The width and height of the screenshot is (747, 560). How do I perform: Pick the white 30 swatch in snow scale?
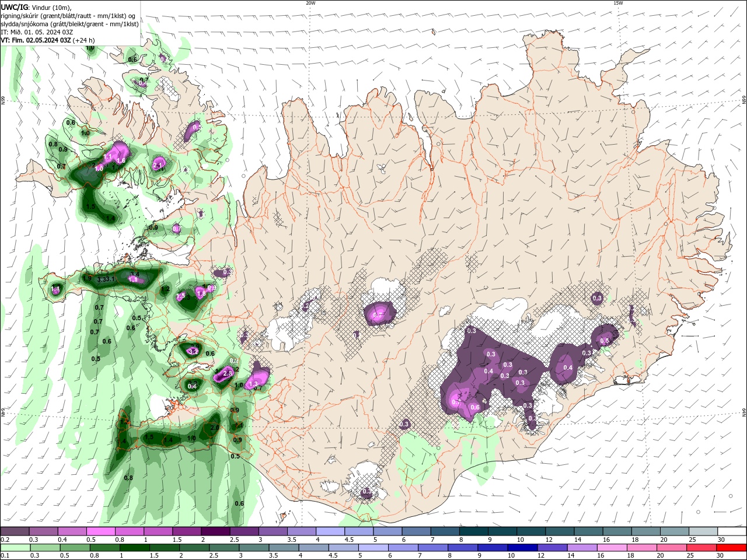click(x=732, y=531)
